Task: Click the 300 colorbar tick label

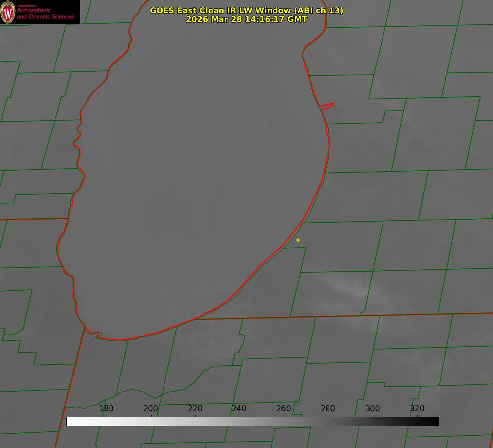Action: (x=373, y=409)
